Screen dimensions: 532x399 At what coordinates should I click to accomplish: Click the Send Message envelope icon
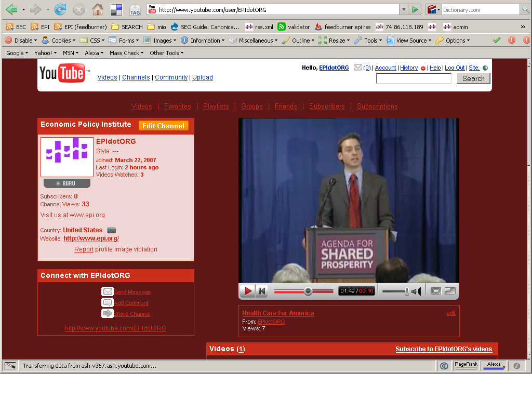pyautogui.click(x=107, y=291)
